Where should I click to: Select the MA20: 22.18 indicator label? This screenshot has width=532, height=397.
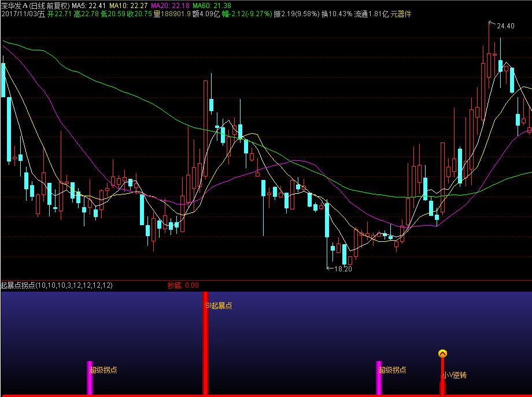coord(170,5)
